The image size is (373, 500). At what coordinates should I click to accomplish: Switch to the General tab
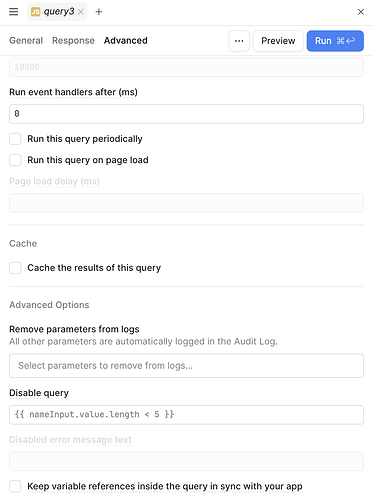[x=26, y=41]
